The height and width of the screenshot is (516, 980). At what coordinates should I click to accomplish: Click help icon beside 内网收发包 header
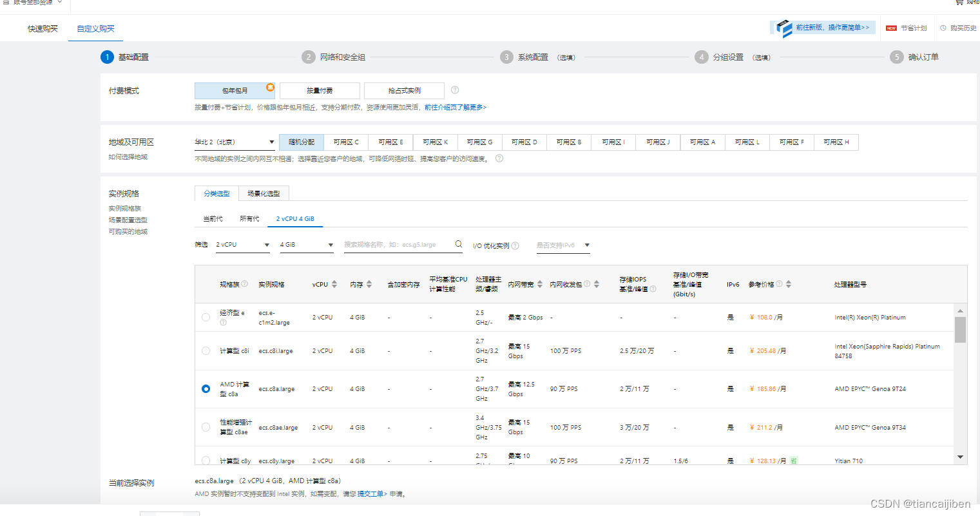click(x=587, y=283)
